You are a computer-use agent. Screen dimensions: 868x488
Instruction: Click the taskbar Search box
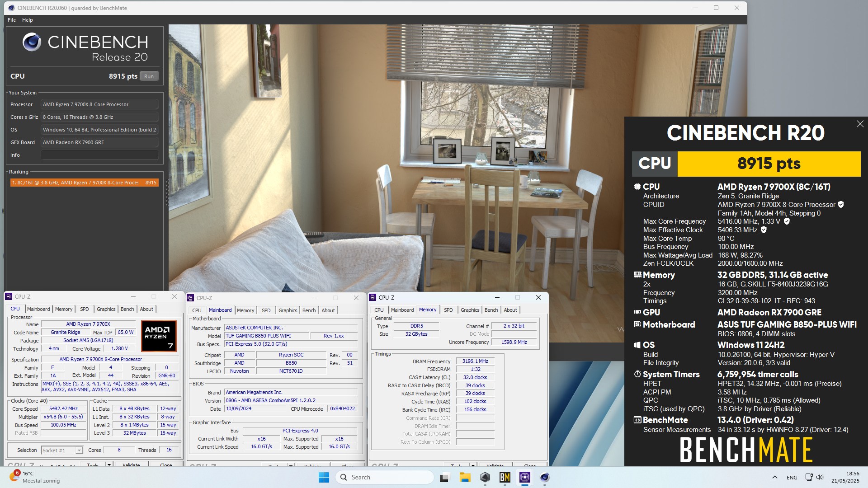[x=385, y=477]
